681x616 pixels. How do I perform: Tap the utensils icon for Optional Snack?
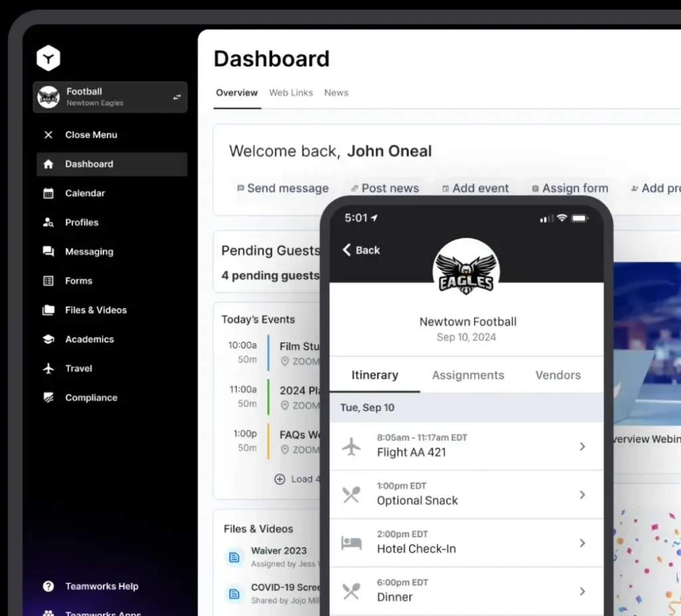[x=351, y=494]
